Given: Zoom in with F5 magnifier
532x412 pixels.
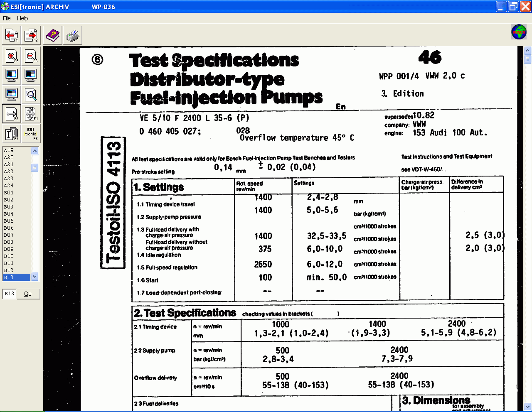Looking at the screenshot, I should click(12, 56).
